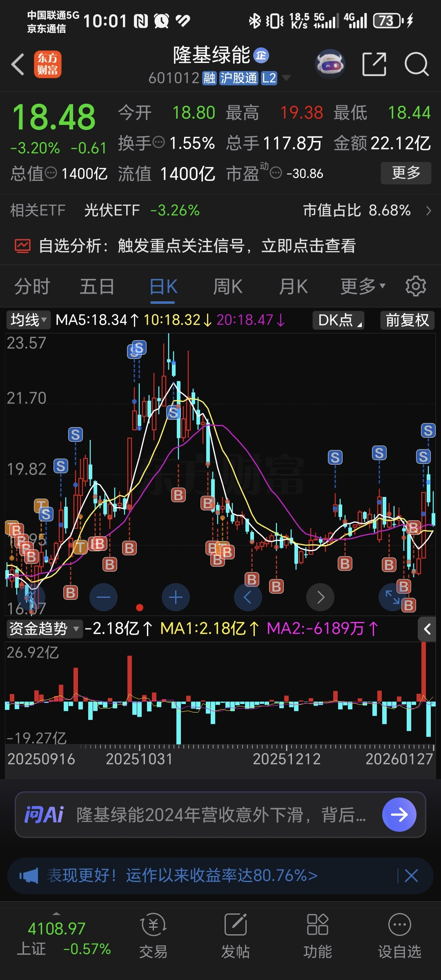This screenshot has width=441, height=980.
Task: Open the 功能 functions icon
Action: [x=318, y=936]
